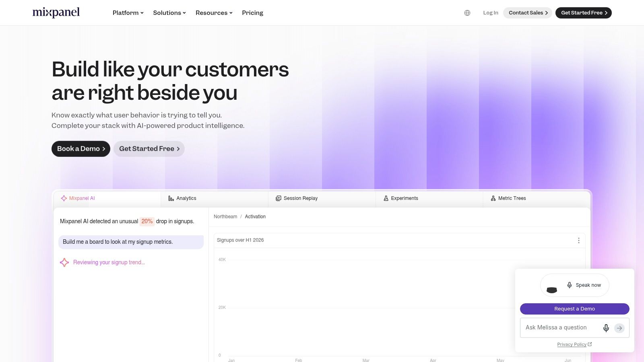
Task: Click the Analytics bar chart icon
Action: pos(171,198)
